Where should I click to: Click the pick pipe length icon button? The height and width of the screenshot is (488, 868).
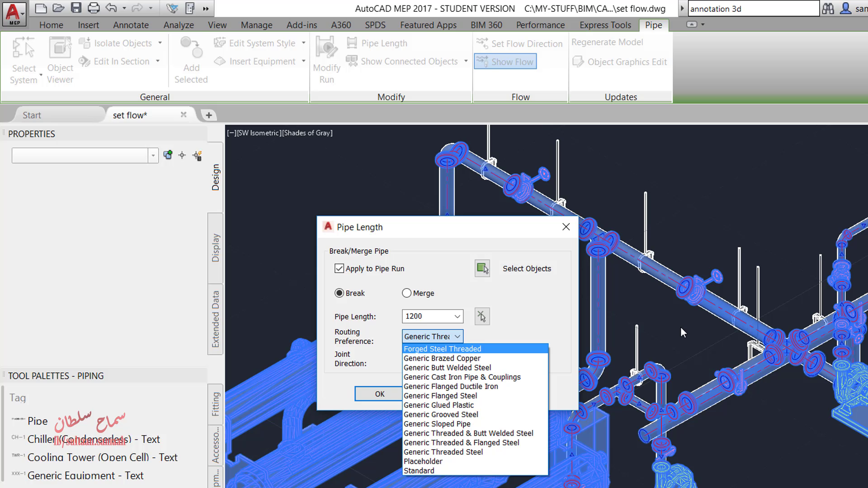pyautogui.click(x=482, y=316)
